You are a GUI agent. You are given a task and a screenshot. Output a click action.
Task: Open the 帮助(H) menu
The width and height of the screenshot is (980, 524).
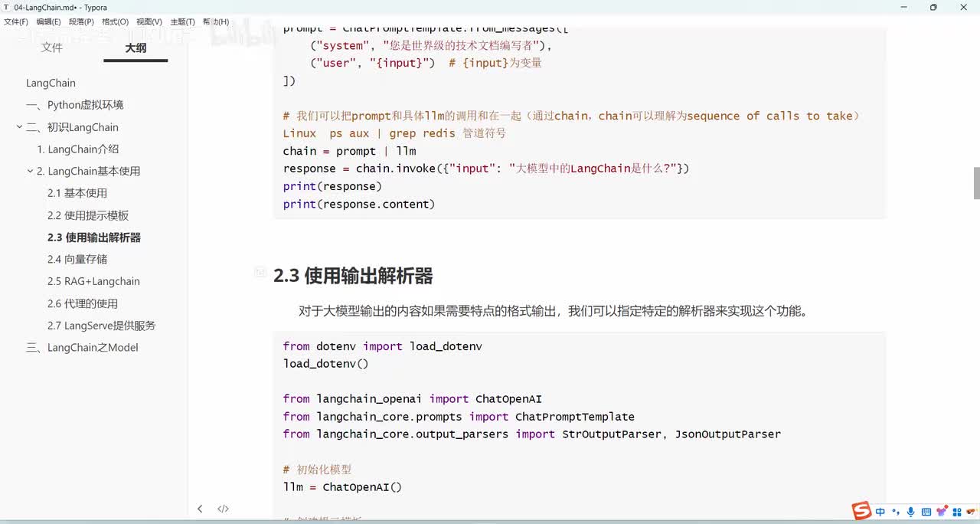(215, 21)
